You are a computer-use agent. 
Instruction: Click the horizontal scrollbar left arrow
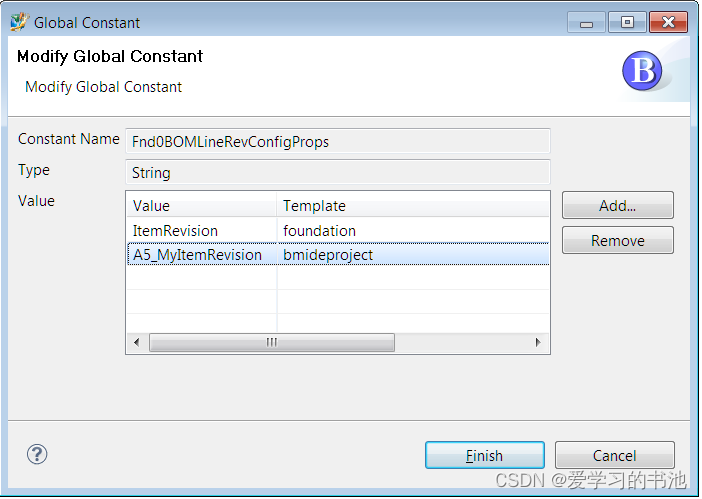137,342
